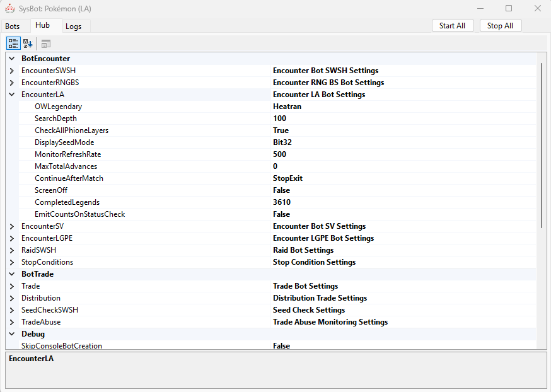The height and width of the screenshot is (392, 551).
Task: Select the ScreenOff property label
Action: (51, 190)
